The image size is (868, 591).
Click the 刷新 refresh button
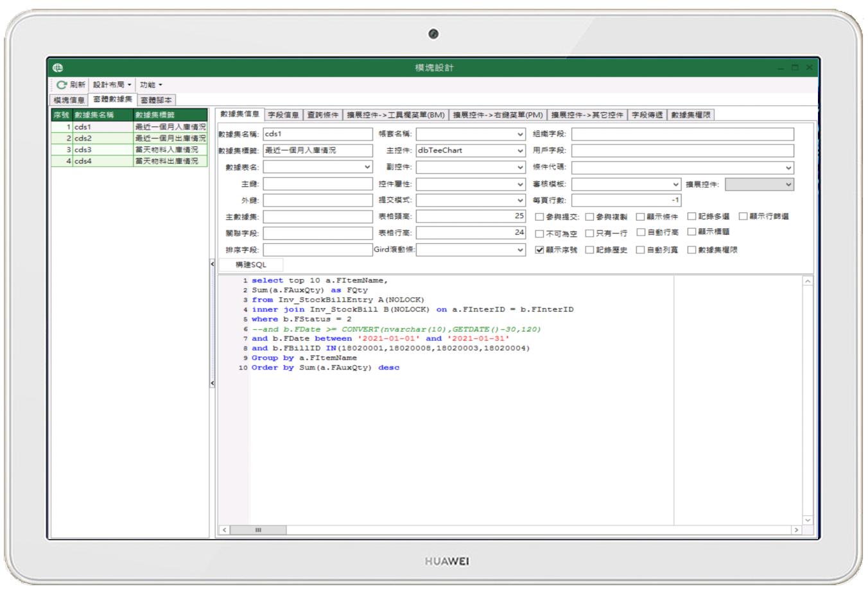coord(71,85)
